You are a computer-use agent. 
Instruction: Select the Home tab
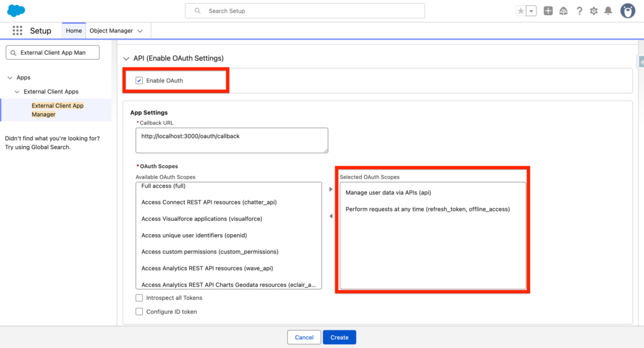coord(74,31)
